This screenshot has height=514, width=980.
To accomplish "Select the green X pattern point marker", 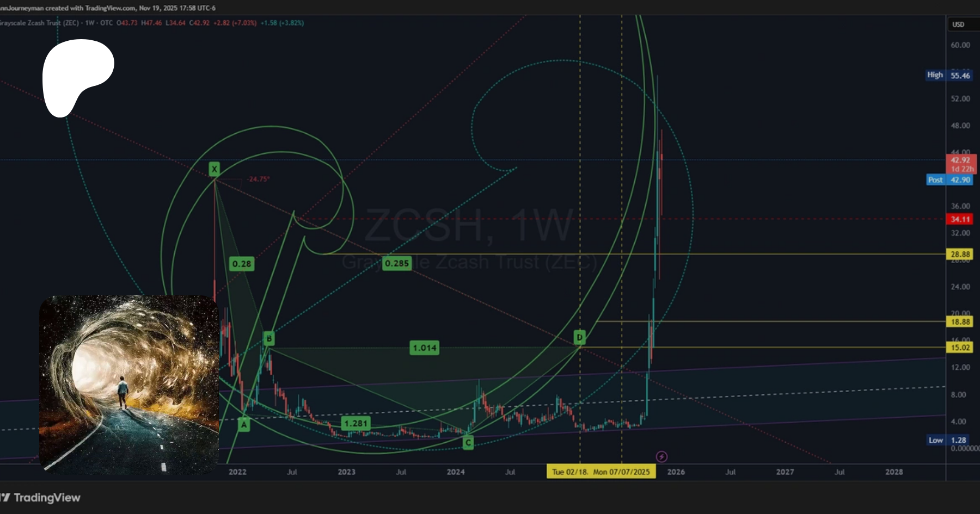I will click(x=215, y=169).
